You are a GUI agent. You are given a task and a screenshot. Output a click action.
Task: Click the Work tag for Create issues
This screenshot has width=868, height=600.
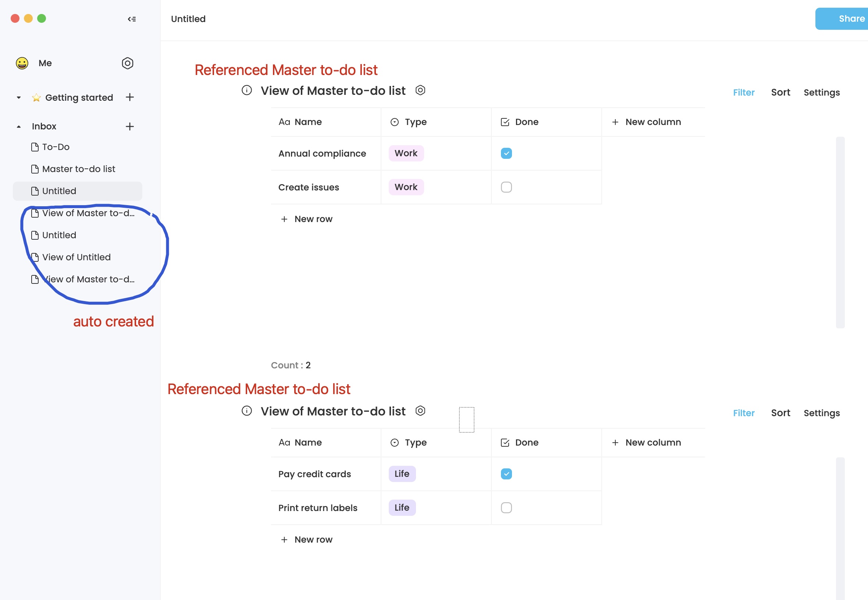[406, 187]
